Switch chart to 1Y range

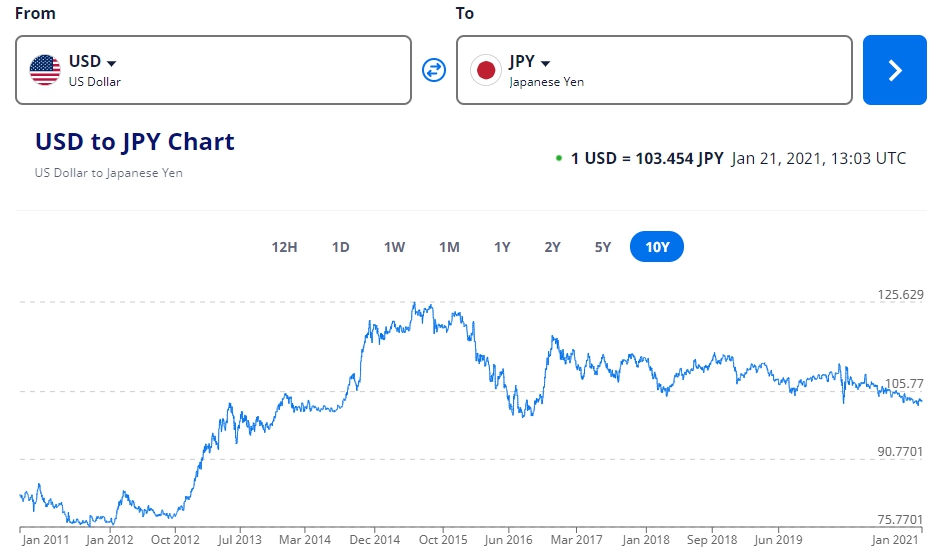click(502, 247)
